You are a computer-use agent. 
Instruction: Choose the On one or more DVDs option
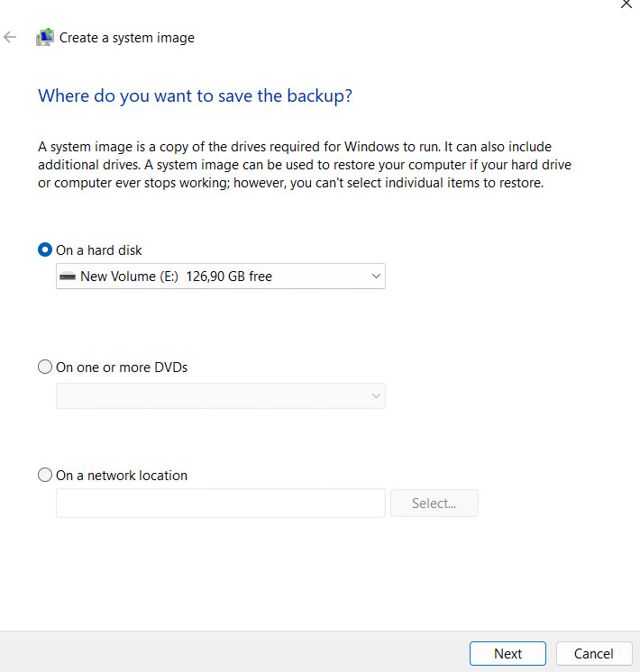point(45,368)
